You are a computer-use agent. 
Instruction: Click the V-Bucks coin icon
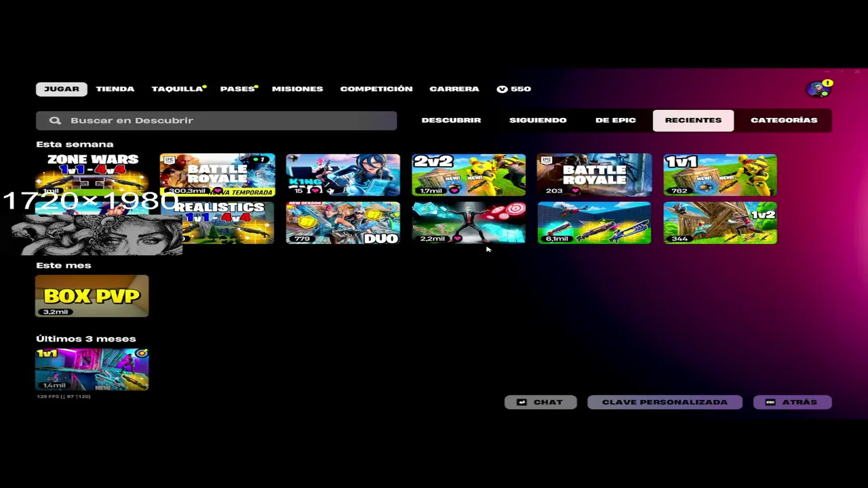tap(502, 89)
